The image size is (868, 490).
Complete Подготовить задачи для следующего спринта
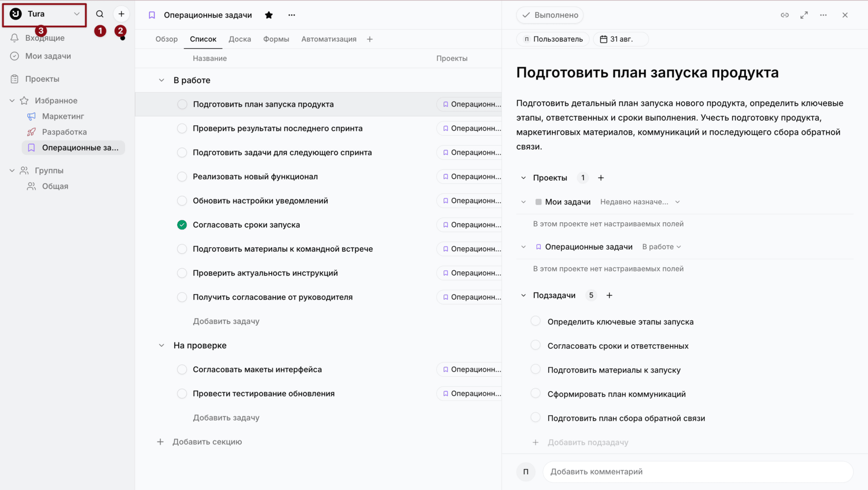[x=182, y=152]
